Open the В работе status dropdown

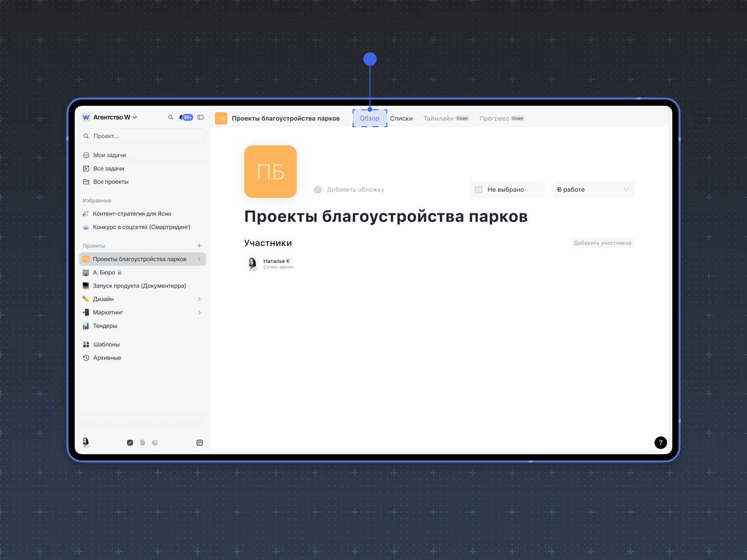593,190
